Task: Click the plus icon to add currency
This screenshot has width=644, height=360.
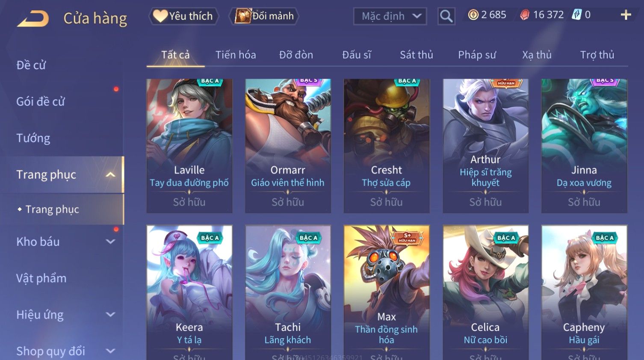Action: [626, 15]
